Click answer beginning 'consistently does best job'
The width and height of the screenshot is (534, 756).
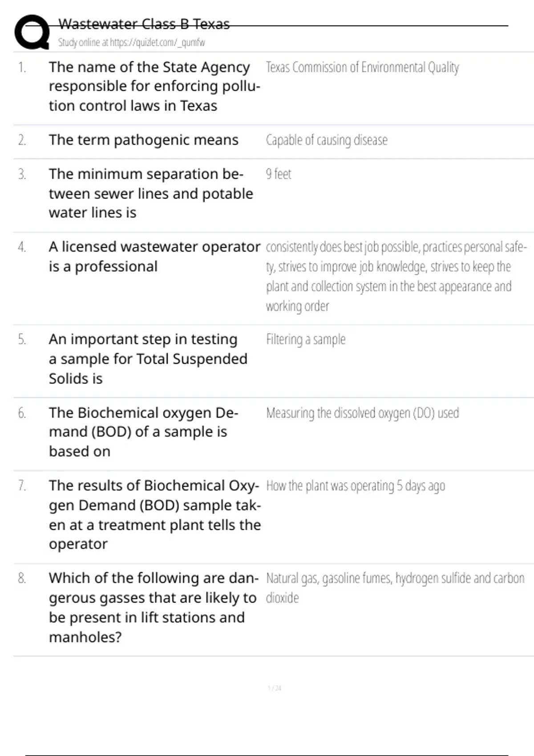[395, 276]
